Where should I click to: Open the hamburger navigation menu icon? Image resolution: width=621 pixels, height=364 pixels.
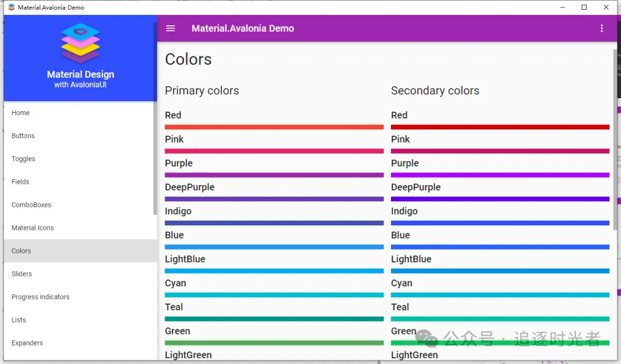170,29
